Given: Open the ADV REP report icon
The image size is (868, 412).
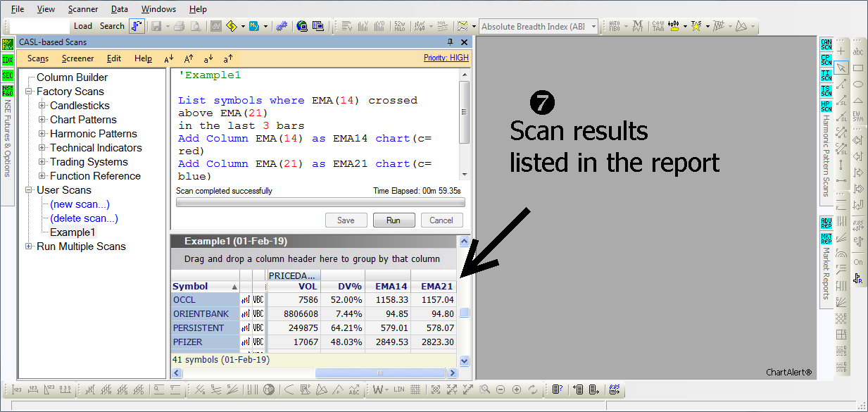Looking at the screenshot, I should tap(826, 223).
